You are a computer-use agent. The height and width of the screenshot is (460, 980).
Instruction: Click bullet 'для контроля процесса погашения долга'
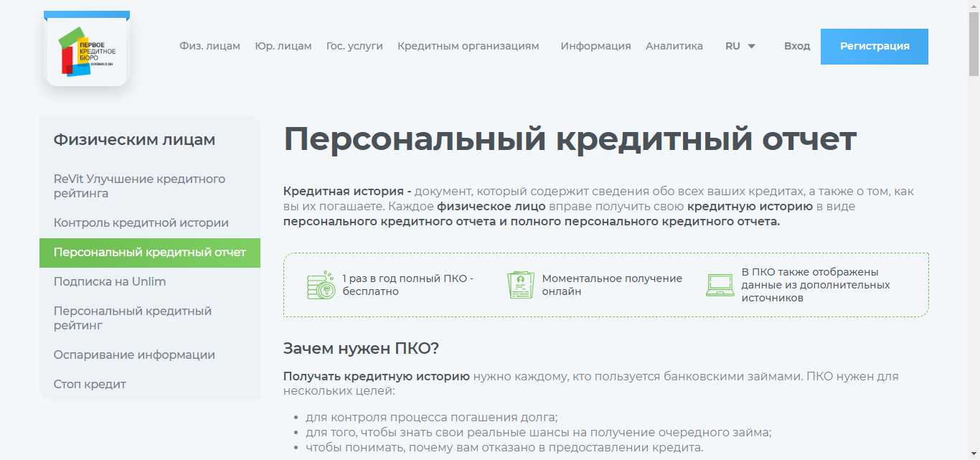click(x=432, y=418)
